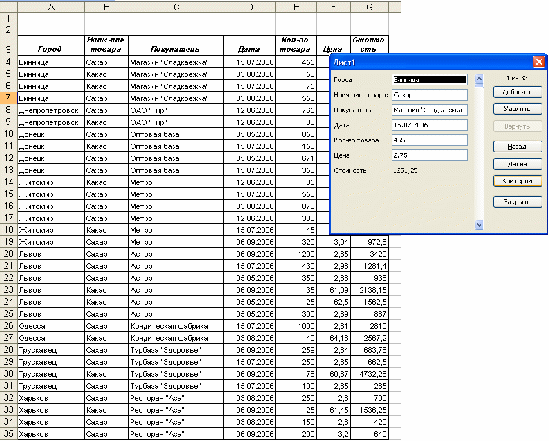The image size is (549, 441).
Task: Click the Закрыть button in data form
Action: (x=517, y=202)
